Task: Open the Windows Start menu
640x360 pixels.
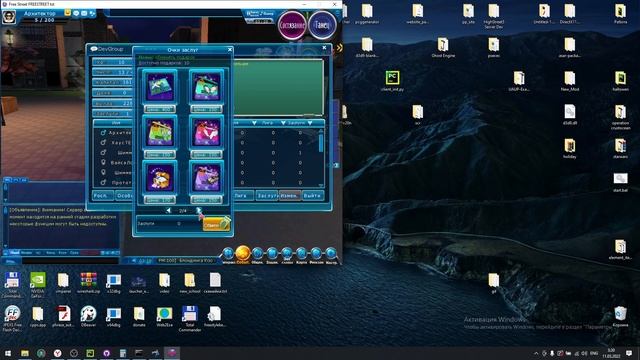Action: (x=7, y=353)
